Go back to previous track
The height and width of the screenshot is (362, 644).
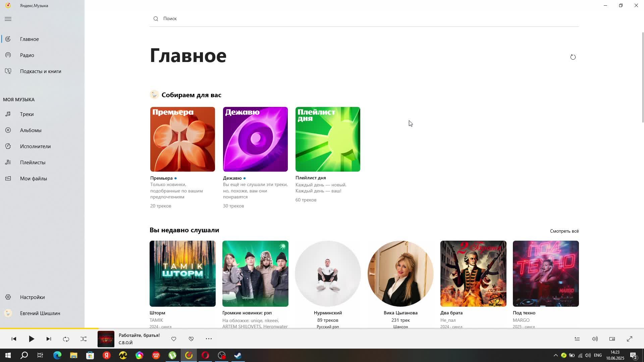coord(14,339)
